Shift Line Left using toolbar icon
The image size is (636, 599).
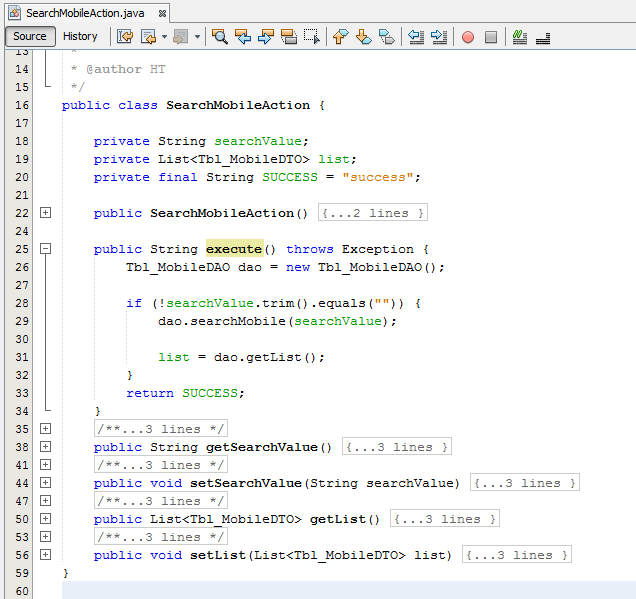point(416,36)
